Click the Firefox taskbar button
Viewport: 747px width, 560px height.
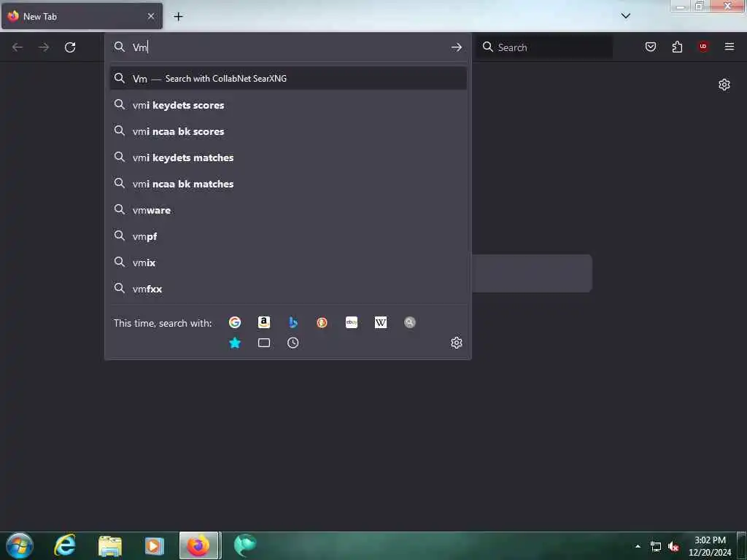click(x=199, y=545)
